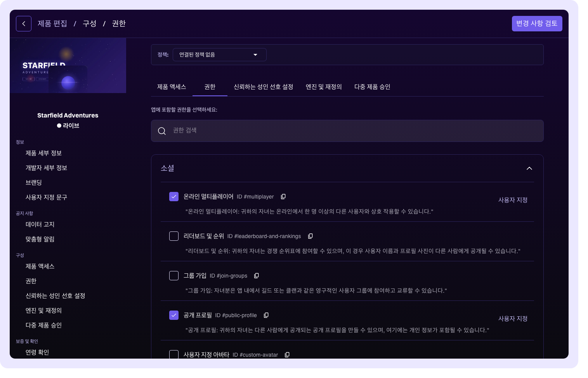Viewport: 588px width, 378px height.
Task: Toggle 사용자 지정 아바타 checkbox
Action: (x=174, y=354)
